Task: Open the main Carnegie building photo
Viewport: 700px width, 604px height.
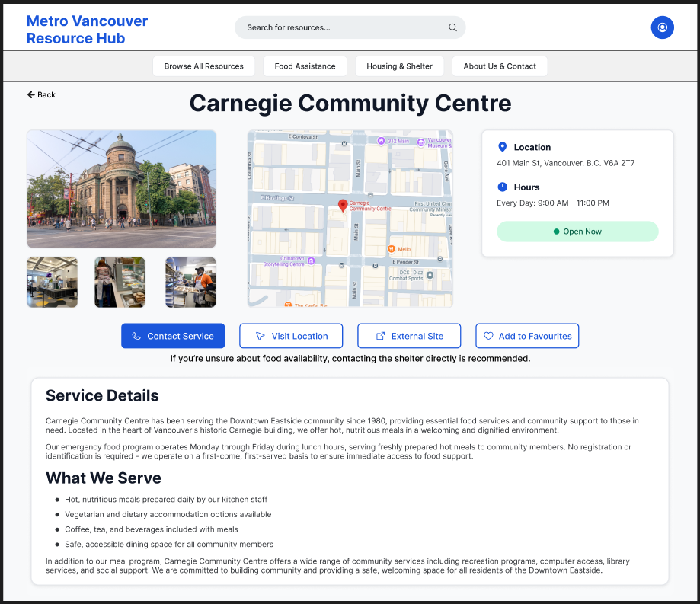Action: pyautogui.click(x=121, y=189)
